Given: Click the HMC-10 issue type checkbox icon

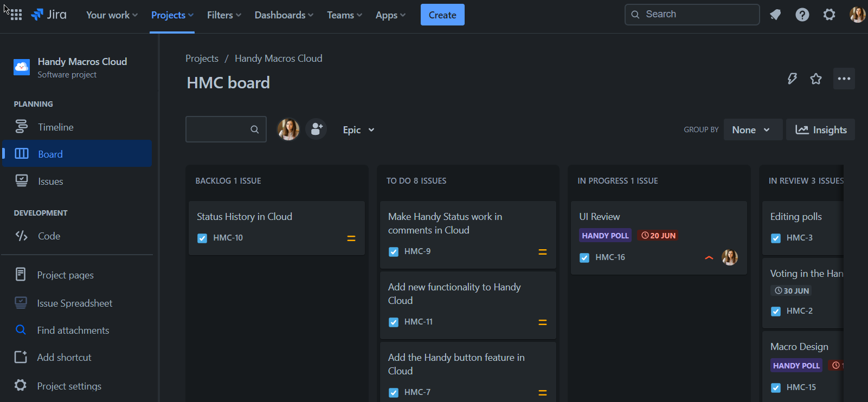Looking at the screenshot, I should click(202, 238).
